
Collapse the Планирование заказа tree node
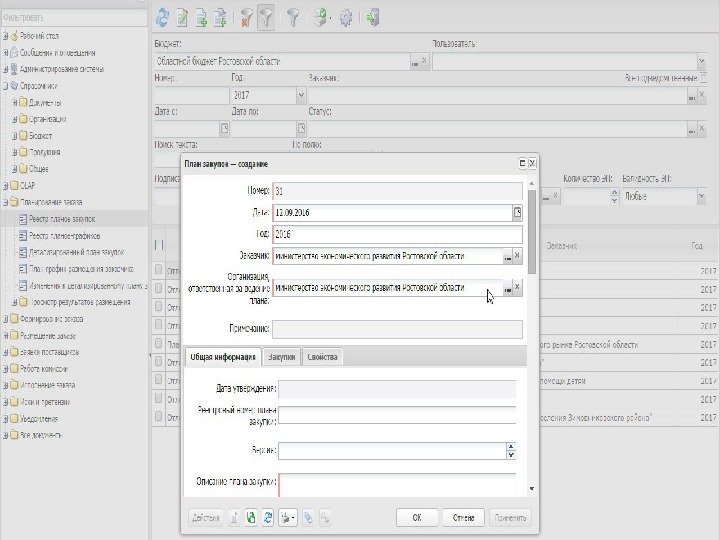pyautogui.click(x=6, y=202)
